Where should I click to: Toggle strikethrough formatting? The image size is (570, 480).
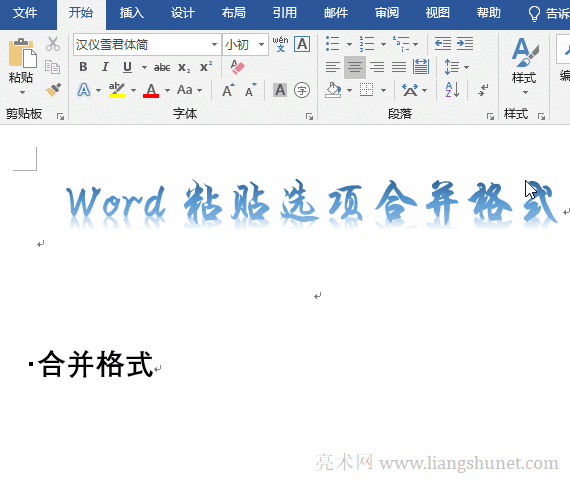(162, 67)
